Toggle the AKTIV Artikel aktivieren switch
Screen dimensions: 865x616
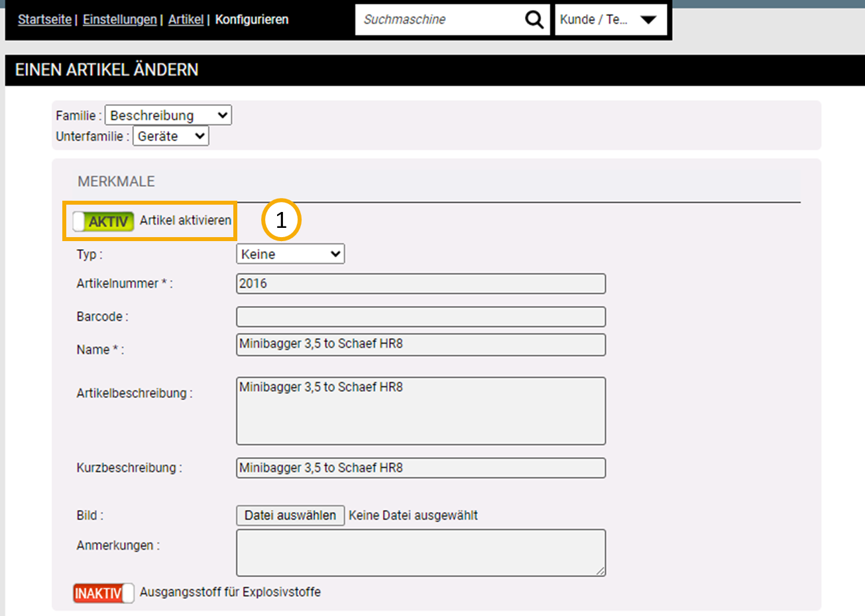(x=103, y=221)
